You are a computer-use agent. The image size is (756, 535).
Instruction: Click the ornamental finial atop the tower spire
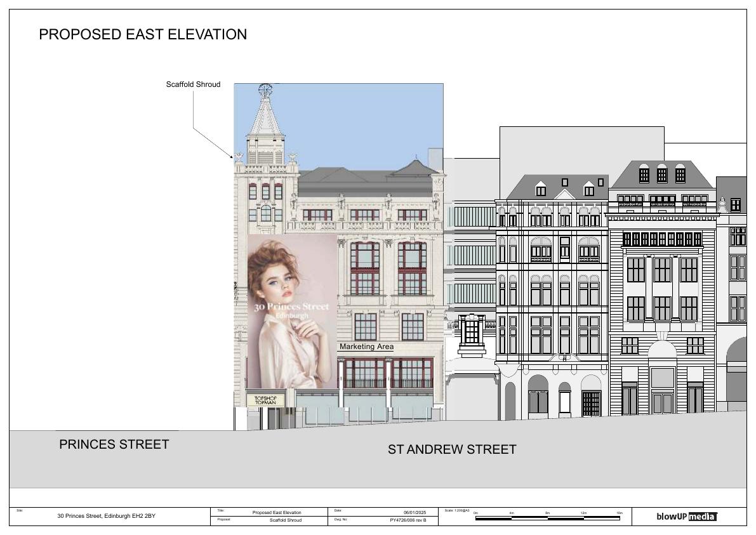point(265,89)
